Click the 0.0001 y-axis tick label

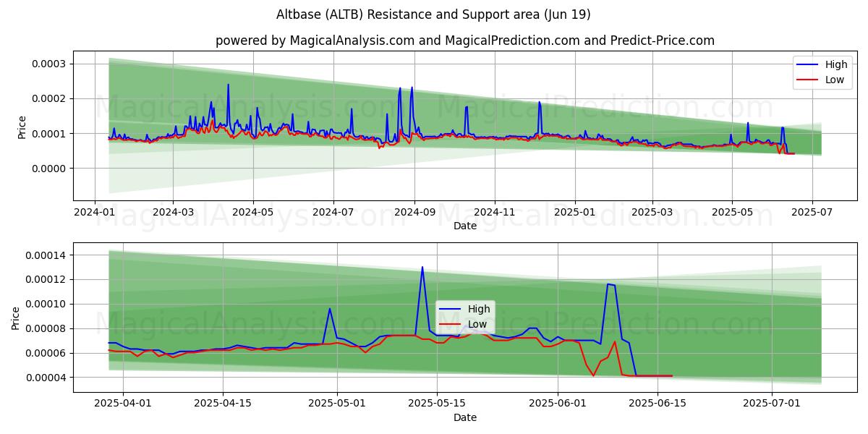pos(48,134)
